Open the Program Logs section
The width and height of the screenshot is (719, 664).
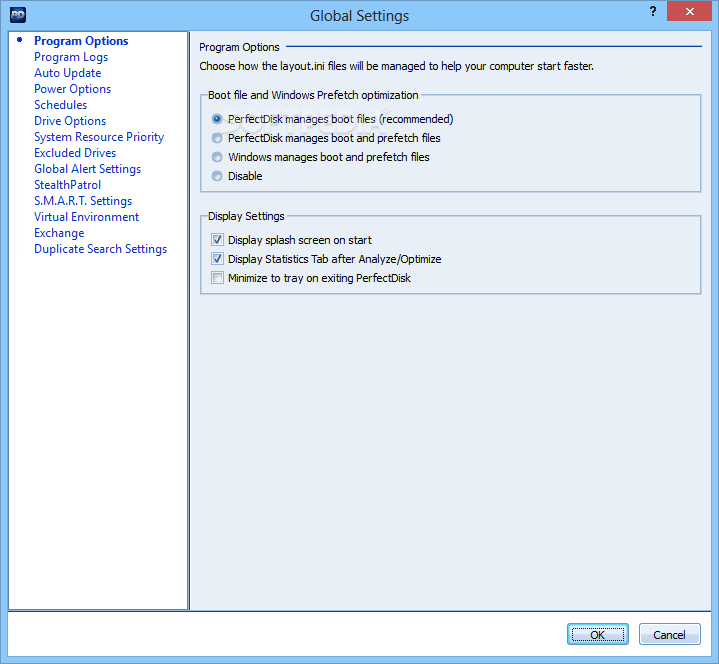(x=71, y=57)
